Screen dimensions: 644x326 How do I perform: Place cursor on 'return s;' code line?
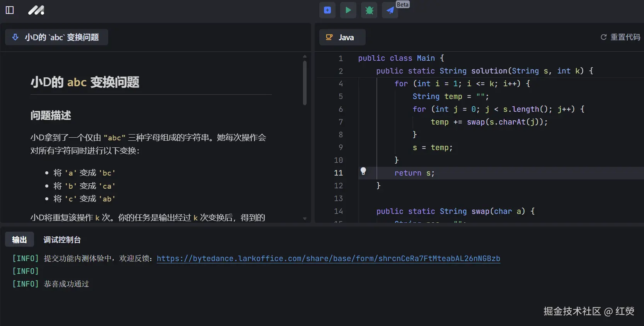pos(414,173)
